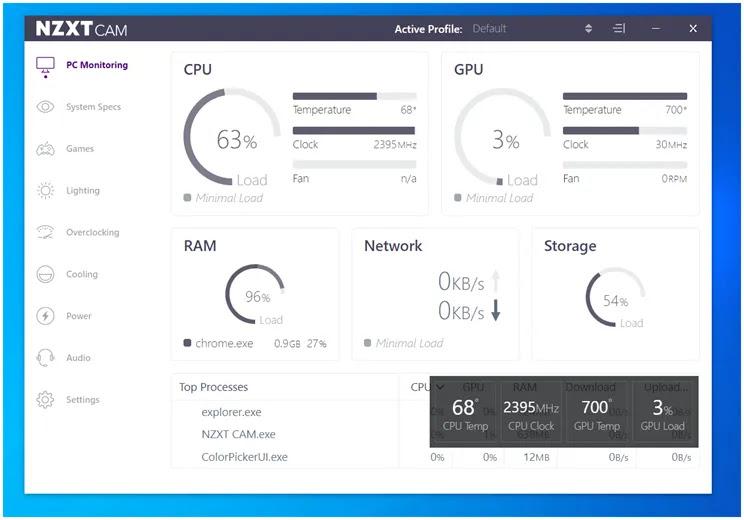The height and width of the screenshot is (520, 744).
Task: Click the Cooling icon in sidebar
Action: click(x=46, y=274)
